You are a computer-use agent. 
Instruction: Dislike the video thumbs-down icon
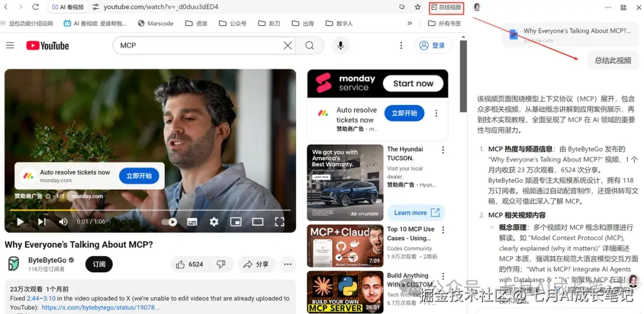(221, 265)
